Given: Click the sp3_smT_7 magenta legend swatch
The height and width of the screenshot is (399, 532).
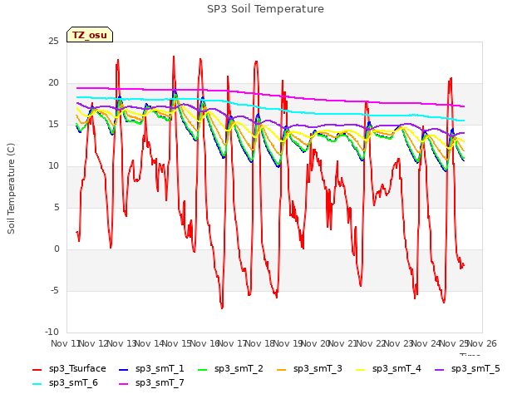Looking at the screenshot, I should tap(124, 384).
